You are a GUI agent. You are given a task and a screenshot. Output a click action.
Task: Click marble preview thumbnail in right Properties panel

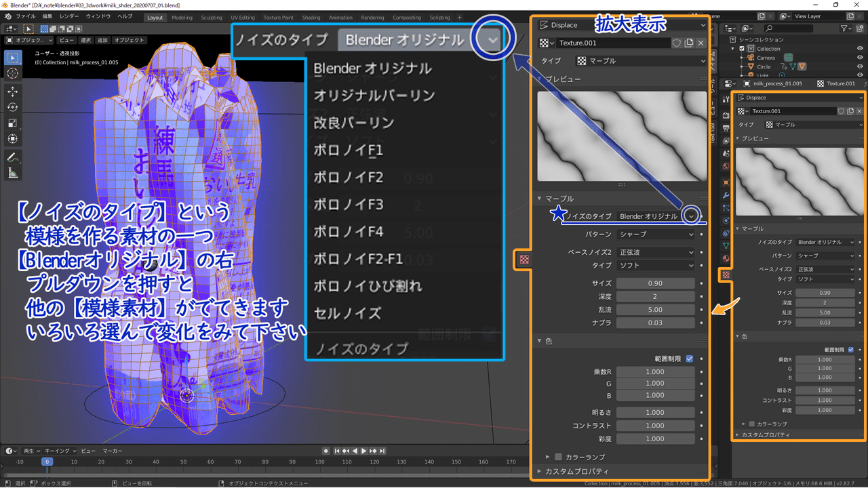[x=800, y=182]
